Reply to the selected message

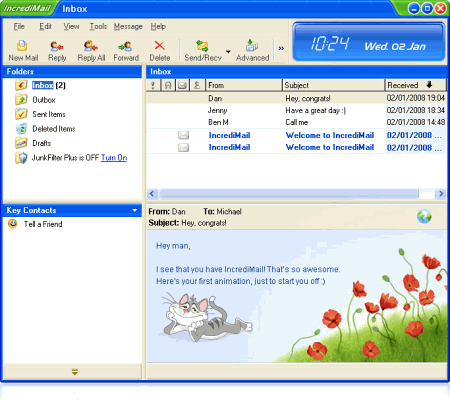(x=57, y=50)
